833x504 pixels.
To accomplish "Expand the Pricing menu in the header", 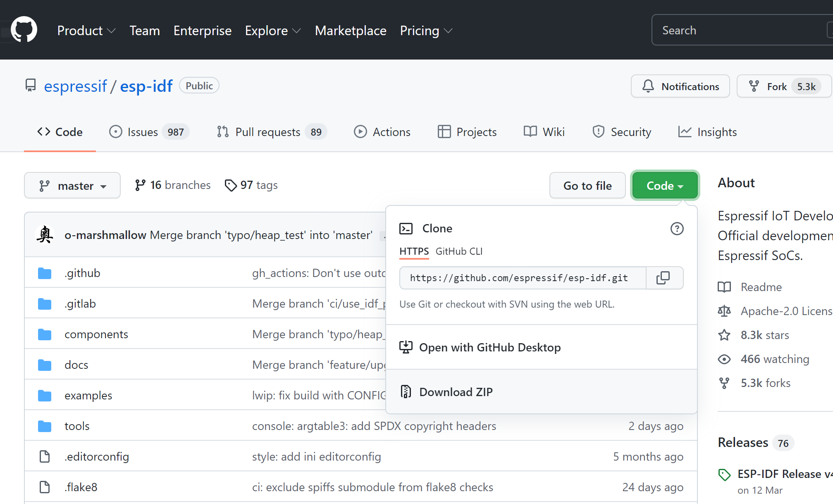I will coord(426,31).
